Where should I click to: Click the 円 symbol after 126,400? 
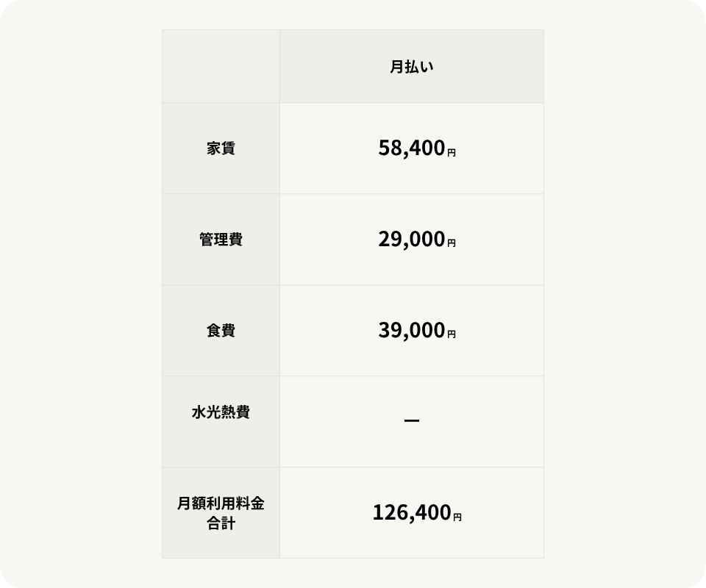pyautogui.click(x=457, y=517)
